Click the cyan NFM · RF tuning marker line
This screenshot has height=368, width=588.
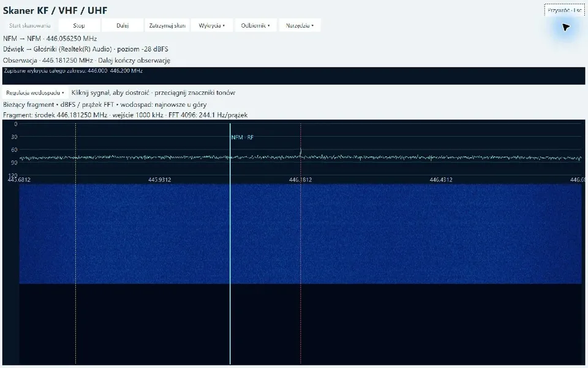230,244
